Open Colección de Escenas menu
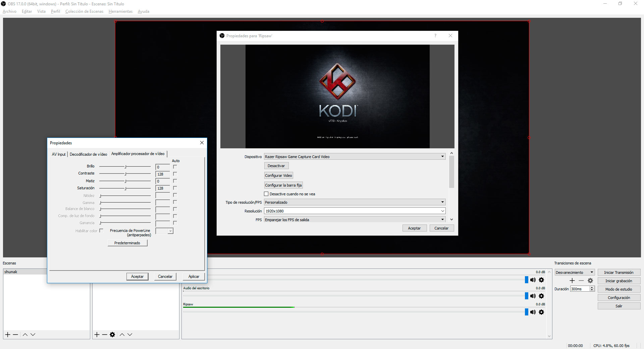The image size is (644, 349). [84, 11]
